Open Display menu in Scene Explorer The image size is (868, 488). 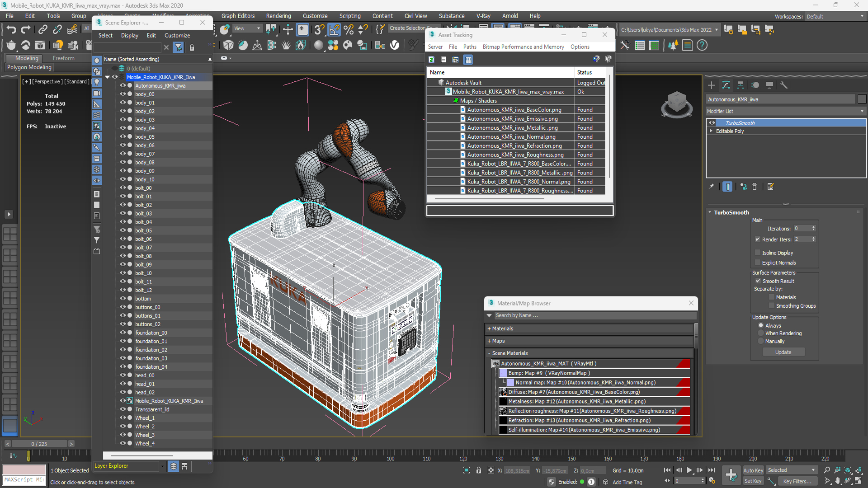130,35
